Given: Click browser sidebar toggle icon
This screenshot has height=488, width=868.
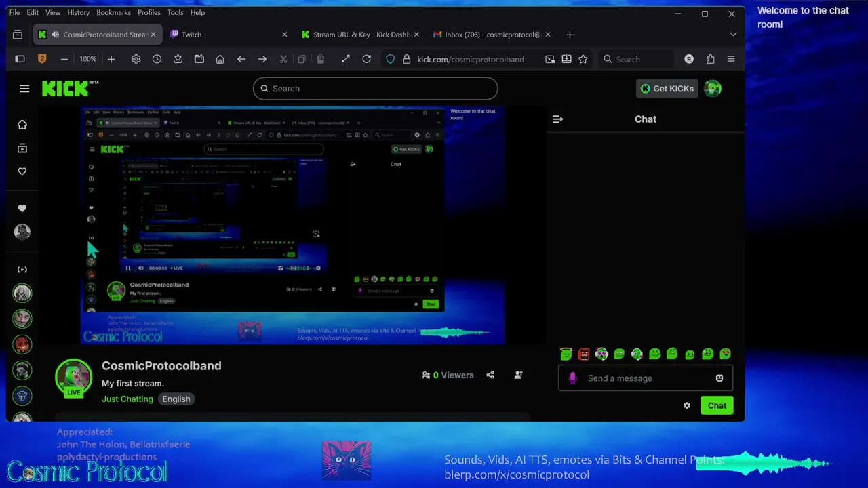Looking at the screenshot, I should (x=20, y=59).
